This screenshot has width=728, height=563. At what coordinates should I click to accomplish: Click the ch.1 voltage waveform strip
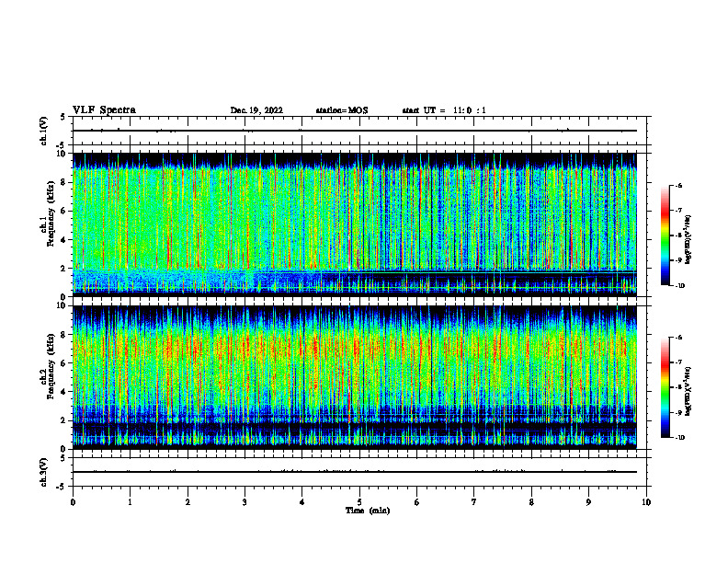(x=359, y=131)
